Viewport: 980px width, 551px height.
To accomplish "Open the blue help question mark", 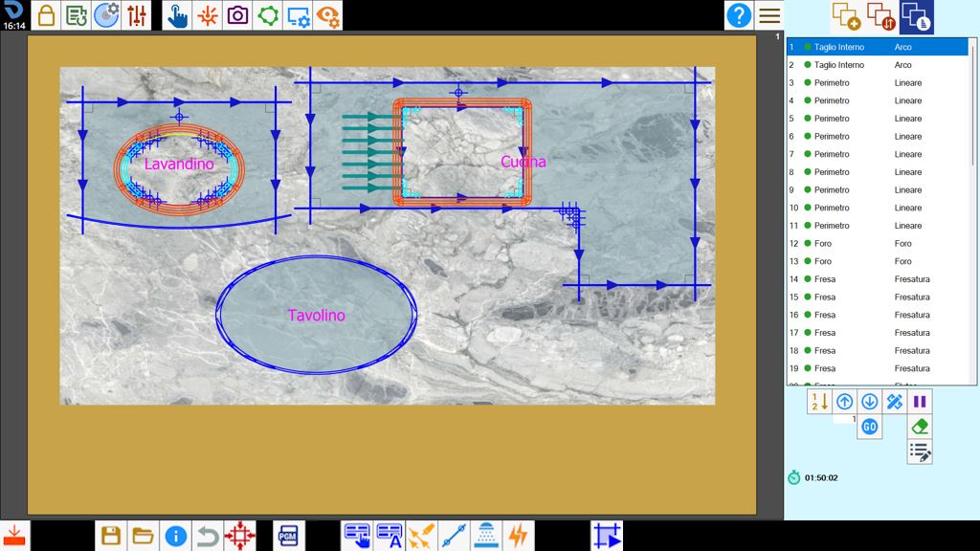I will click(x=739, y=15).
